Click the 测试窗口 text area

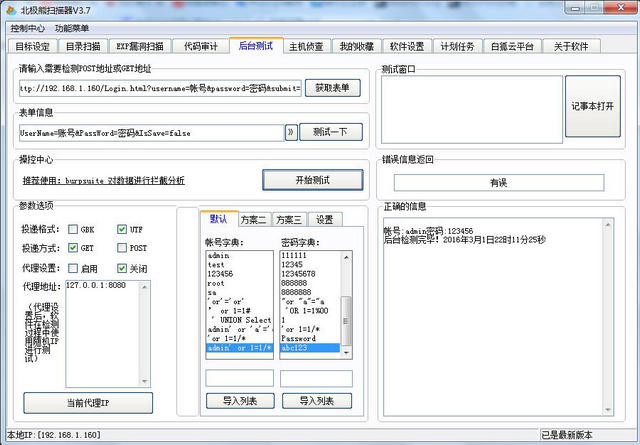tap(472, 109)
